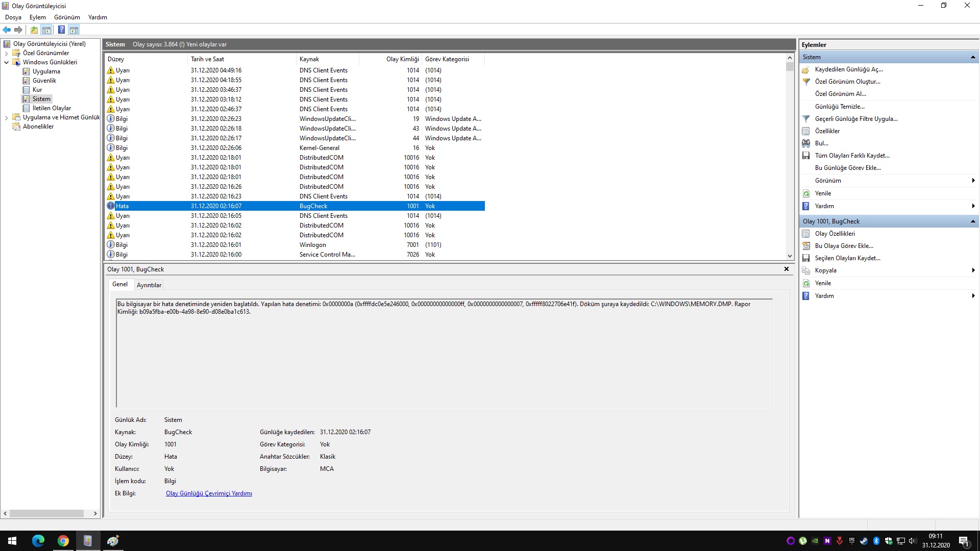Open the Olay Günlüğü Çevrimiçi Yardımı link
This screenshot has width=980, height=551.
[x=209, y=493]
